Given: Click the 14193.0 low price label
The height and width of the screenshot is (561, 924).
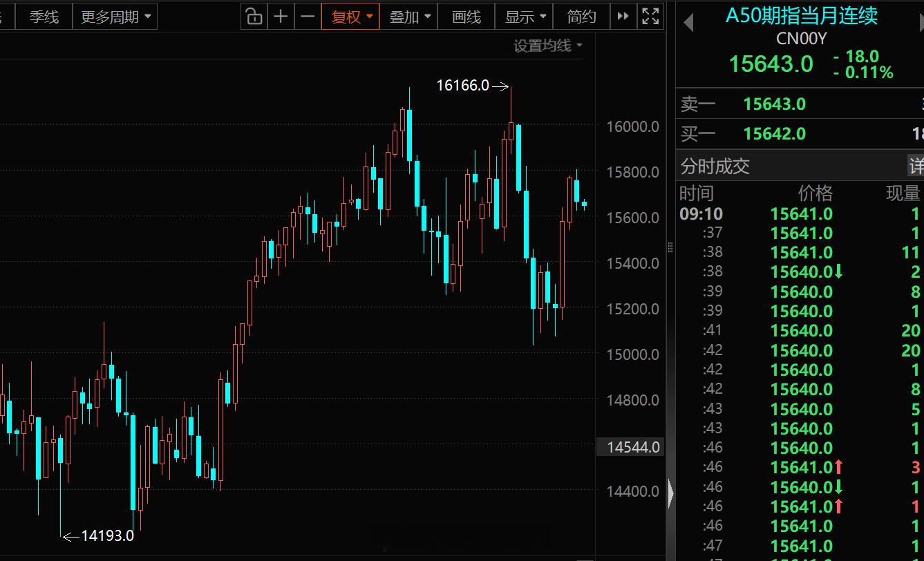Looking at the screenshot, I should coord(108,535).
